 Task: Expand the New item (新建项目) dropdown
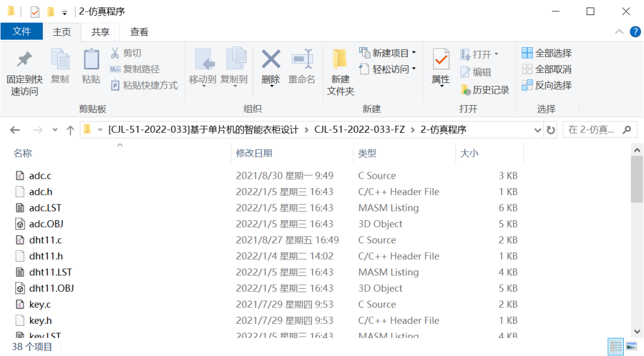coord(414,53)
